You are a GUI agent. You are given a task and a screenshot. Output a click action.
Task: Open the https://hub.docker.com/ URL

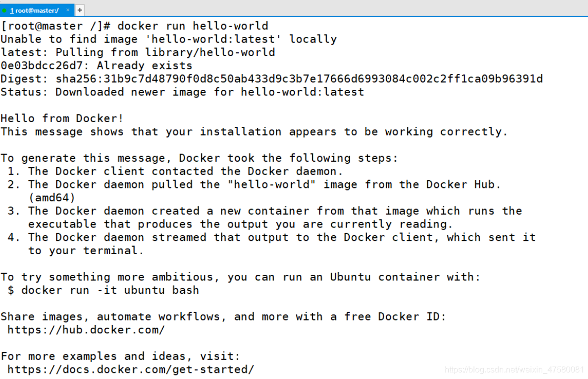coord(86,330)
